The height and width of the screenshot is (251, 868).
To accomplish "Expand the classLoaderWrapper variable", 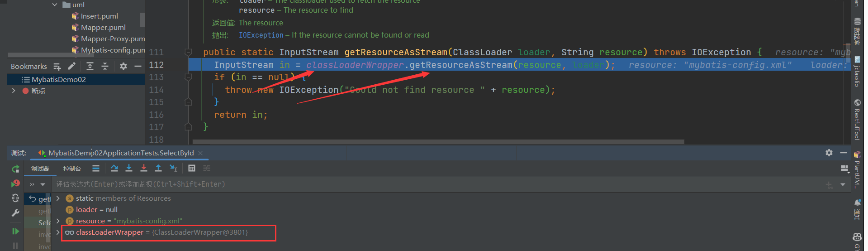I will click(x=58, y=232).
